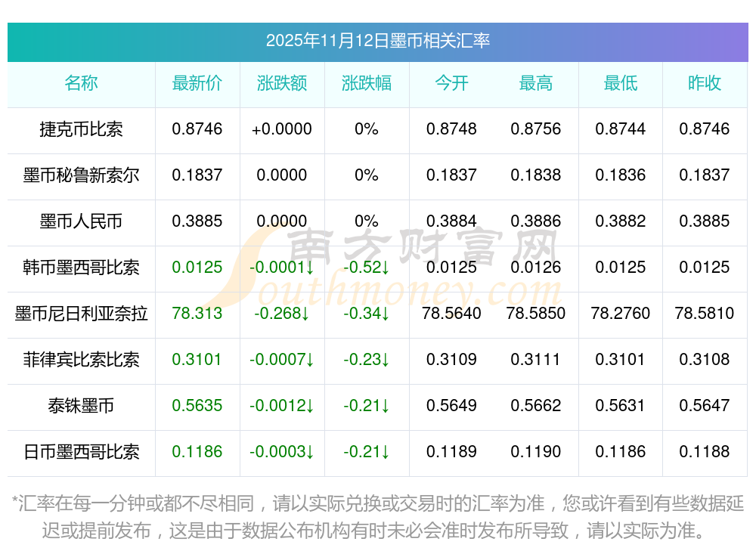Select the 墨币秘鲁新索尔 row name
The width and height of the screenshot is (756, 554).
(81, 175)
